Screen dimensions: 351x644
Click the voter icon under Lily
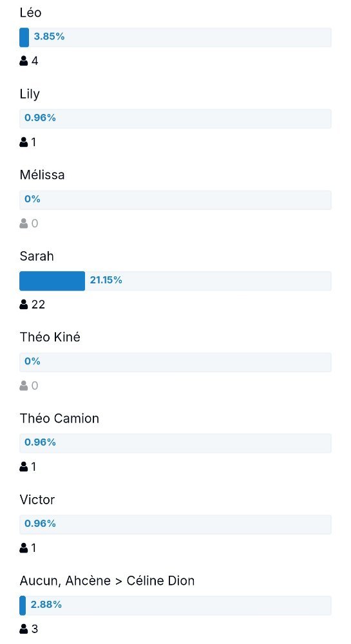point(24,142)
